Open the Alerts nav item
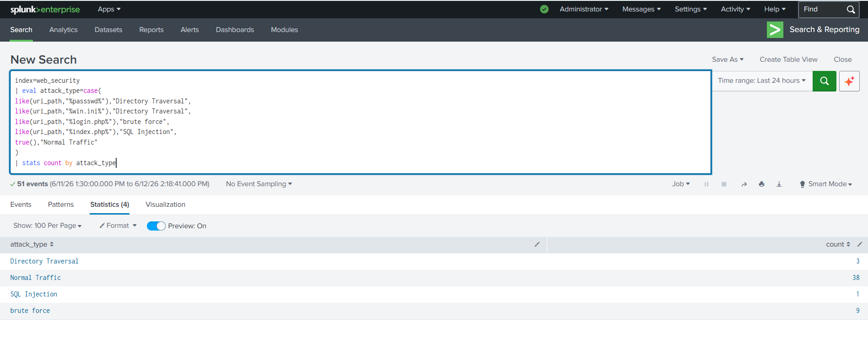The image size is (868, 344). 189,30
